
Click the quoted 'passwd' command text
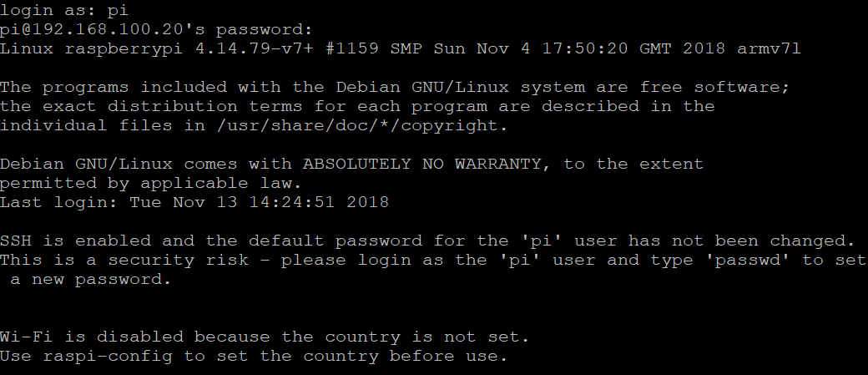[x=748, y=261]
